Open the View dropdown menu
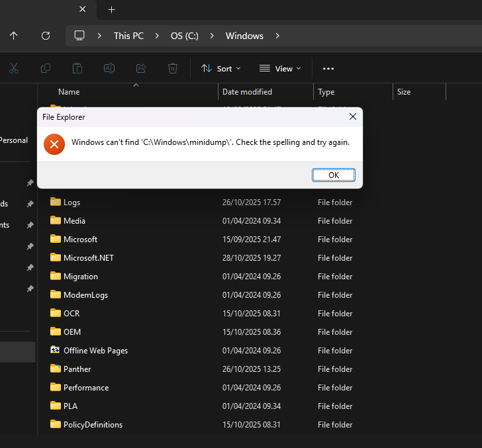This screenshot has height=448, width=482. coord(280,68)
